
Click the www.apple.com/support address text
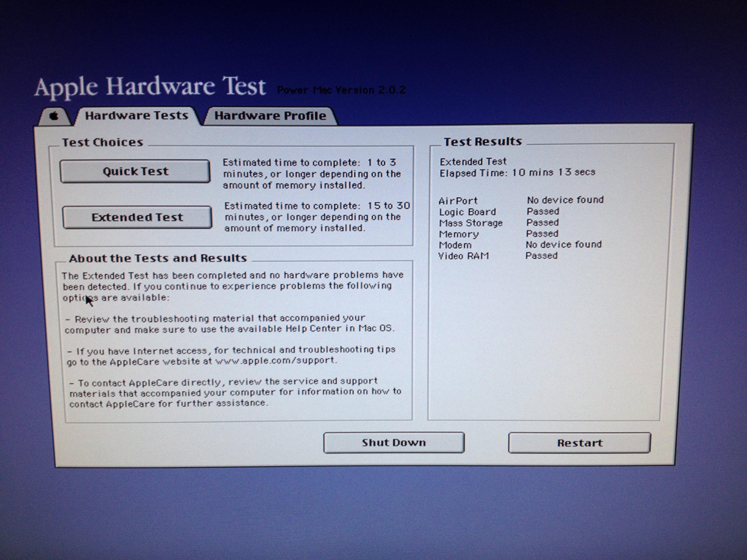click(x=276, y=361)
